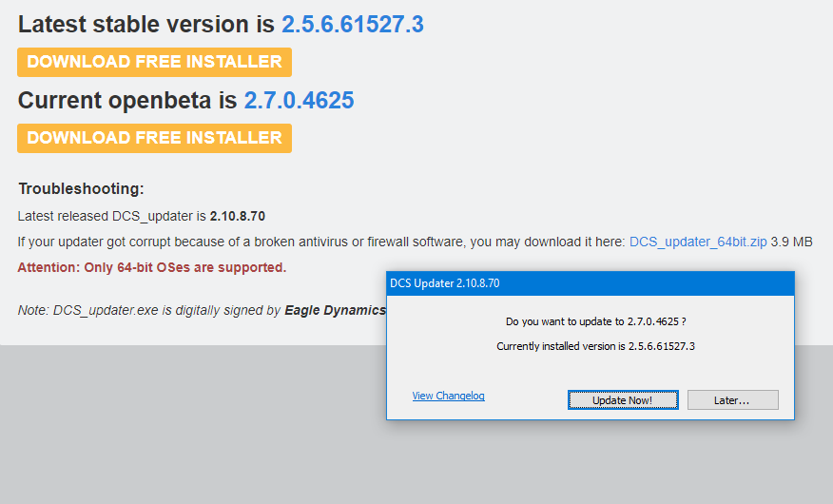Download the DCS_updater_64bit.zip file
833x504 pixels.
(697, 242)
